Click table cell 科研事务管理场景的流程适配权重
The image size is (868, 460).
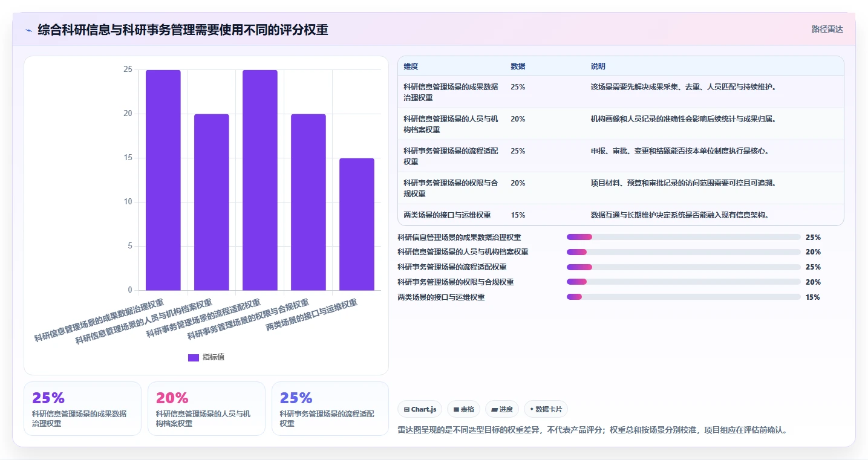click(451, 156)
